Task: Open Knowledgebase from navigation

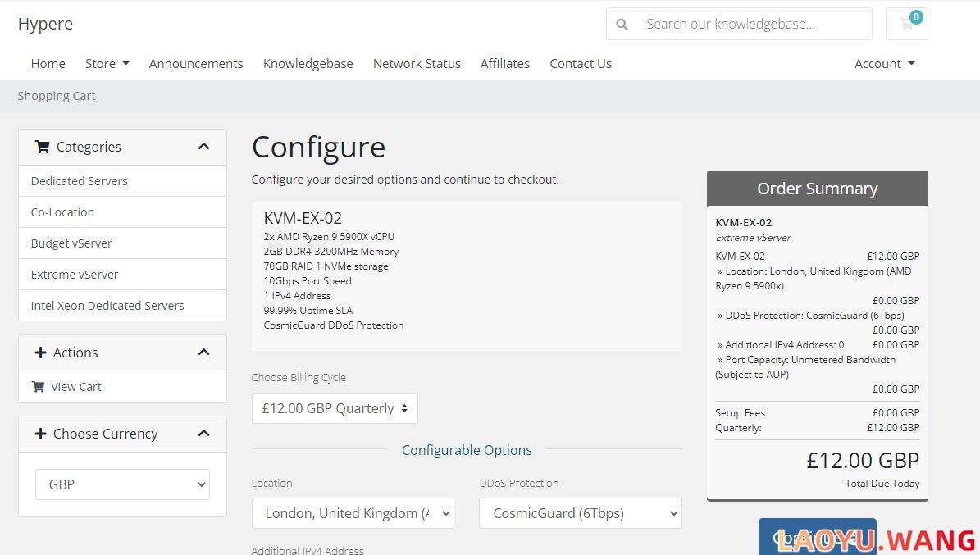Action: pos(308,64)
